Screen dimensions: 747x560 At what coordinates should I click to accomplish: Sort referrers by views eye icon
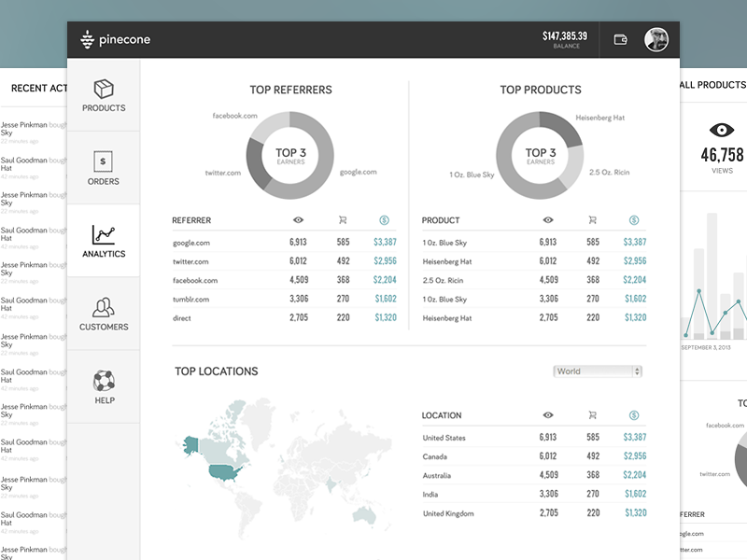coord(299,220)
